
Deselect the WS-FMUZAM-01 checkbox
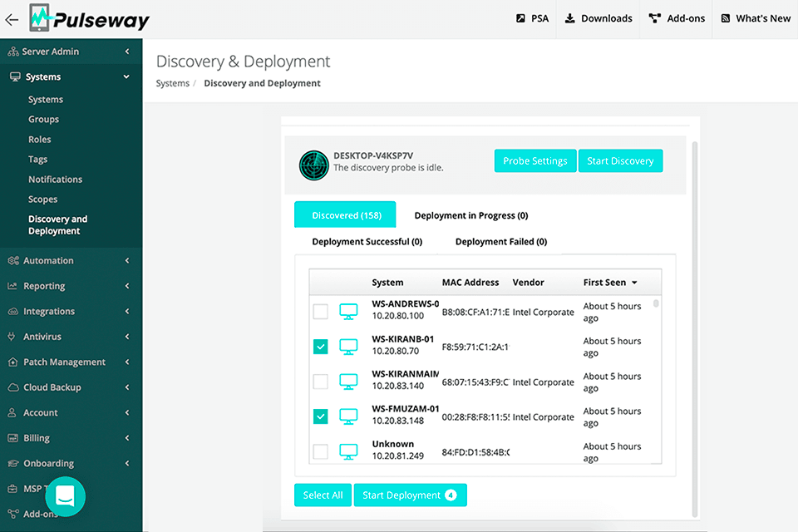pos(320,416)
